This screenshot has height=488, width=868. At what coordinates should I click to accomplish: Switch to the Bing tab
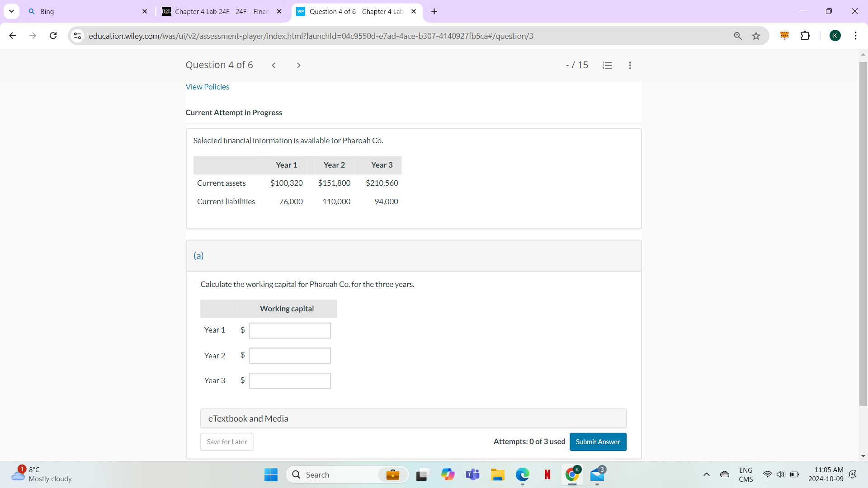[x=81, y=11]
